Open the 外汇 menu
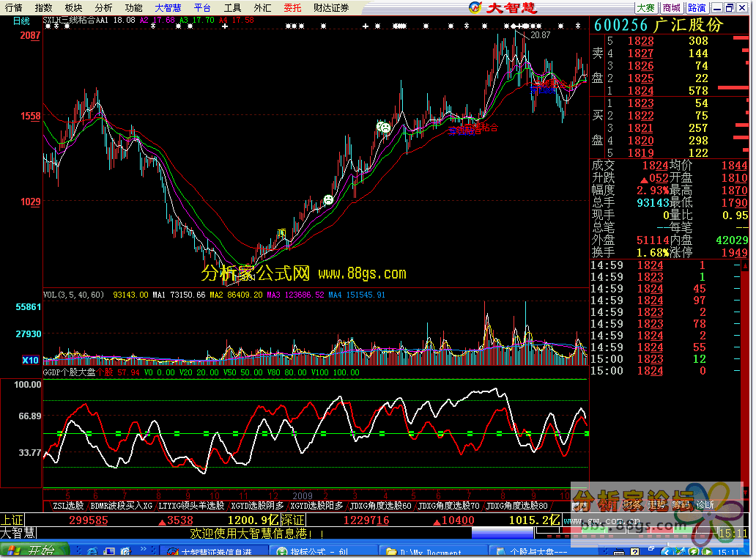756x560 pixels. click(262, 8)
